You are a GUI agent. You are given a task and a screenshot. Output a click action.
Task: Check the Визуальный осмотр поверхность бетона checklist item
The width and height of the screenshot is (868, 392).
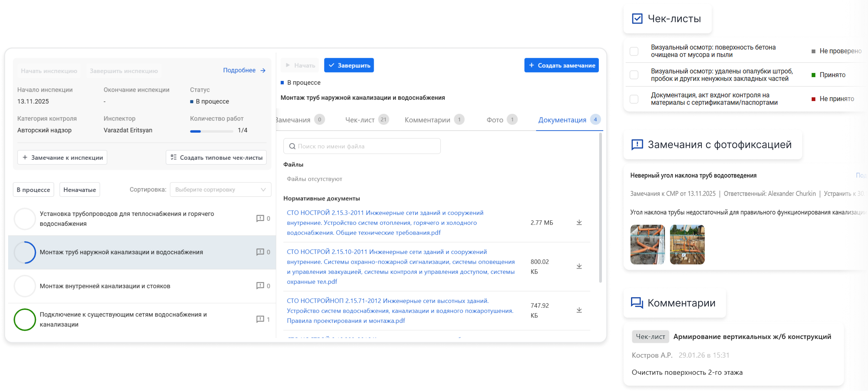(633, 51)
